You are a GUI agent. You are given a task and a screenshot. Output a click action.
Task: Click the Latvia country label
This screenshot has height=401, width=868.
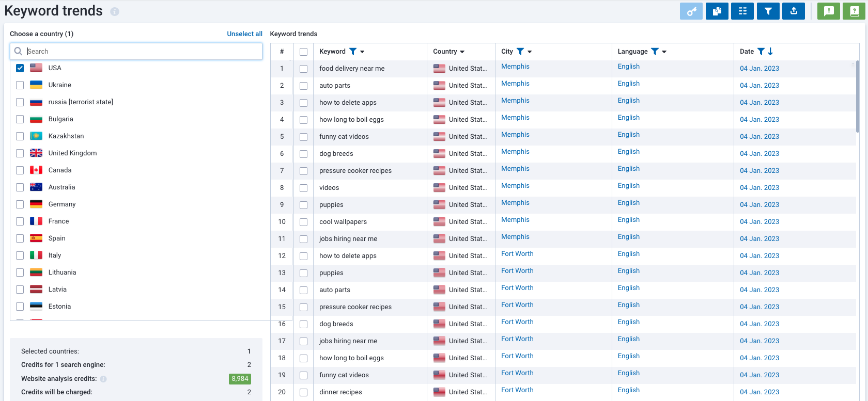pyautogui.click(x=57, y=290)
